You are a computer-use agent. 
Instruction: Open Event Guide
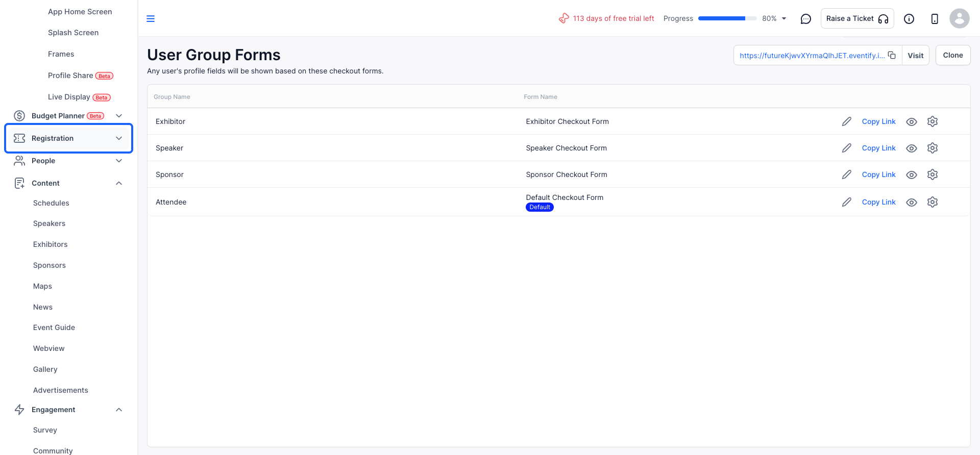click(x=54, y=327)
